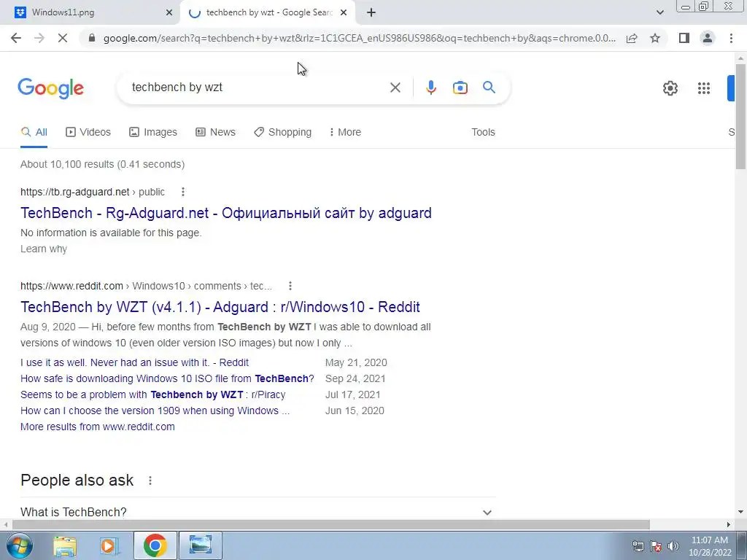The height and width of the screenshot is (560, 747).
Task: Go back using the browser back arrow
Action: (16, 38)
